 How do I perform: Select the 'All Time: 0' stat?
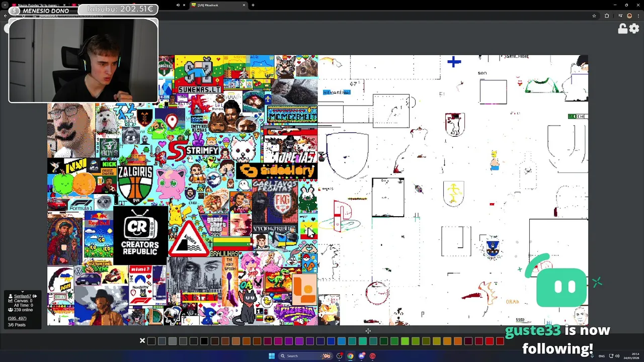pyautogui.click(x=24, y=305)
